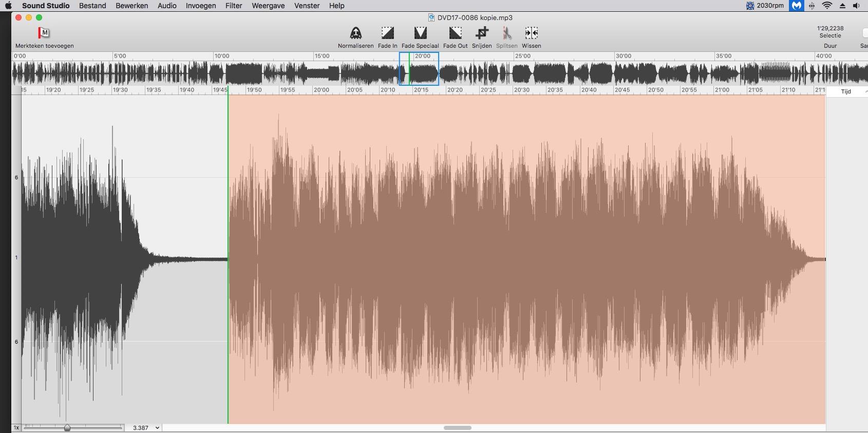Click the Malwarebytes menu bar icon

click(x=796, y=6)
